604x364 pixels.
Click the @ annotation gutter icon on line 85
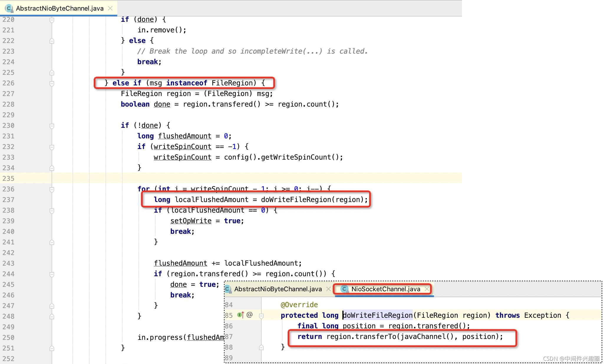click(250, 315)
